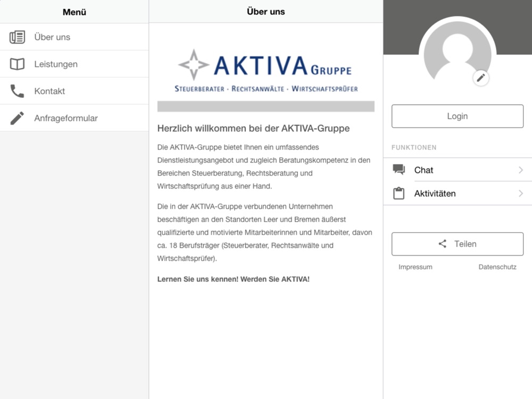
Task: Click heading Herzlich willkommen bei der AKTIVA-Gruppe
Action: [x=253, y=128]
